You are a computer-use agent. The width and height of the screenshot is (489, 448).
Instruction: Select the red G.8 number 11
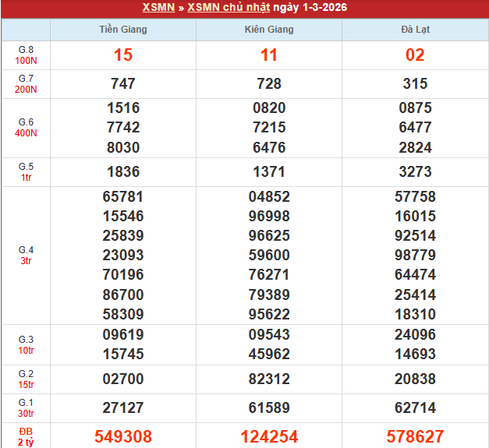[x=269, y=55]
